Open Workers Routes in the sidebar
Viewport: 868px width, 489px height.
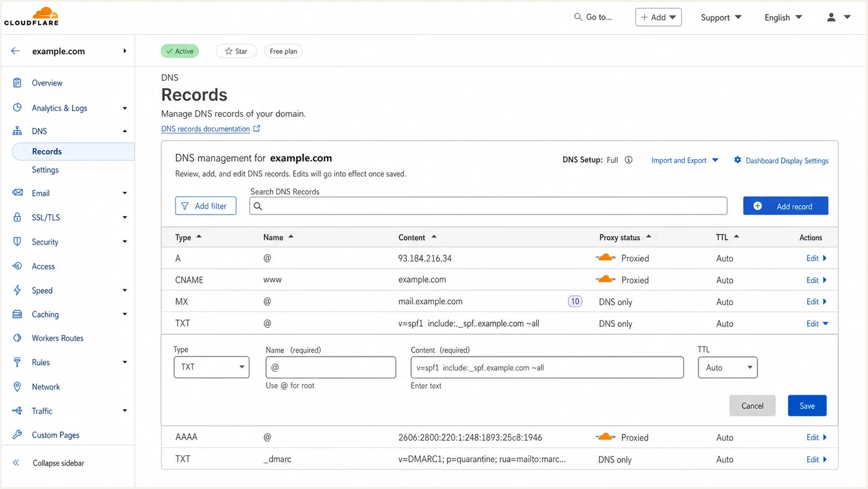point(58,338)
